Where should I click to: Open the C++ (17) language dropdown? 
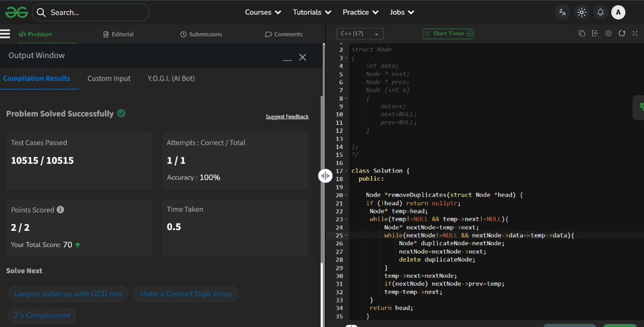(360, 33)
